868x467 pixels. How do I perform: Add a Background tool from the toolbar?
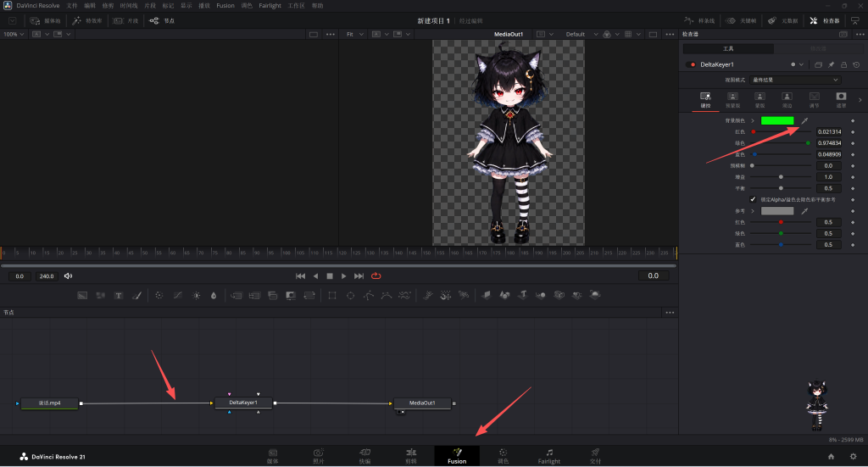[x=82, y=296]
